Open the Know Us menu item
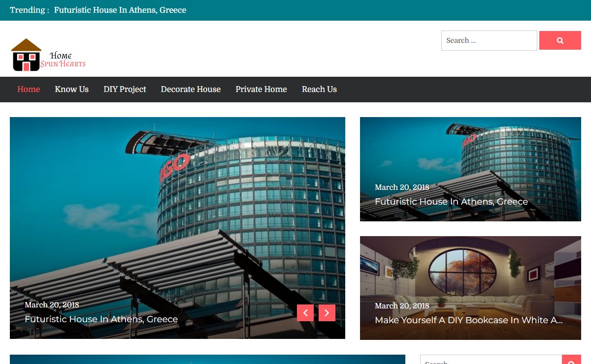Image resolution: width=591 pixels, height=364 pixels. click(x=72, y=89)
